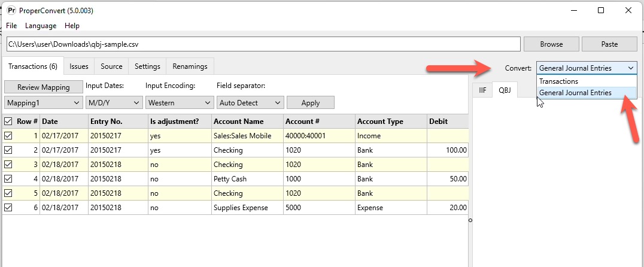
Task: Uncheck the row 4 Petty Cash checkbox
Action: pyautogui.click(x=8, y=179)
